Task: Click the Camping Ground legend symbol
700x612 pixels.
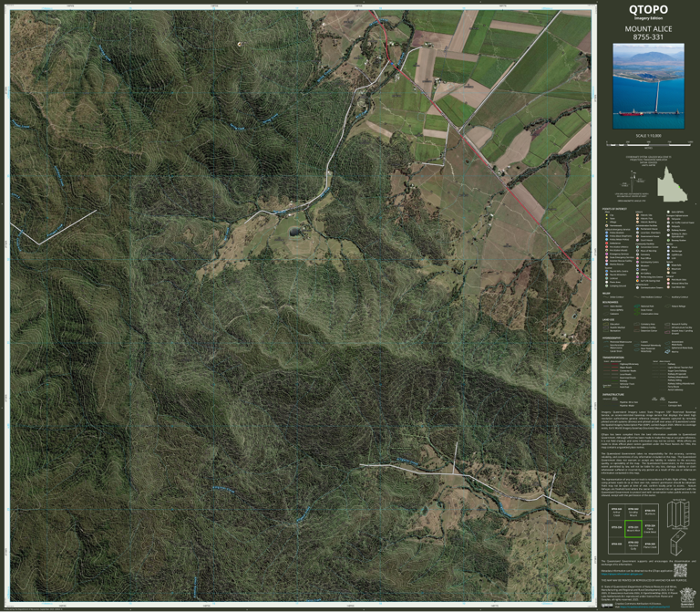Action: [607, 285]
